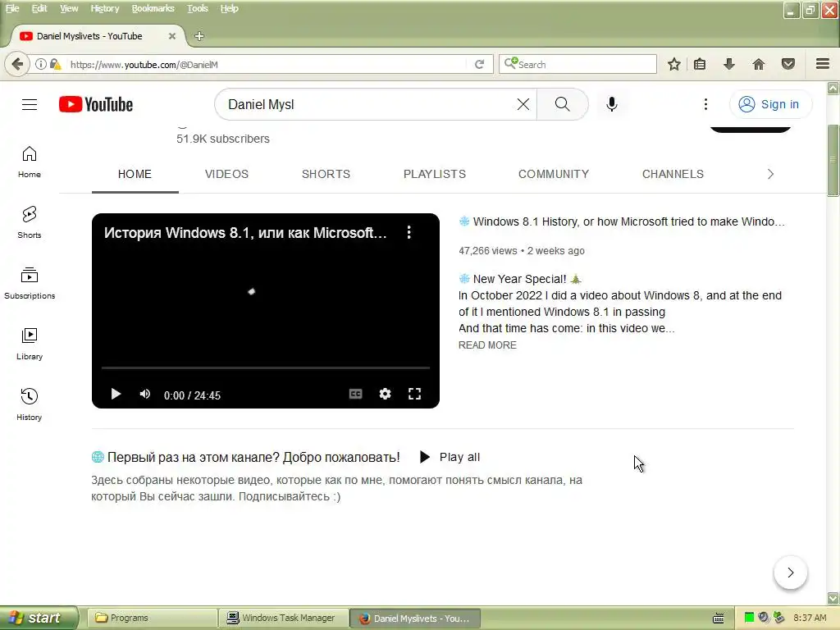Clear the YouTube search box text
840x630 pixels.
pos(523,104)
